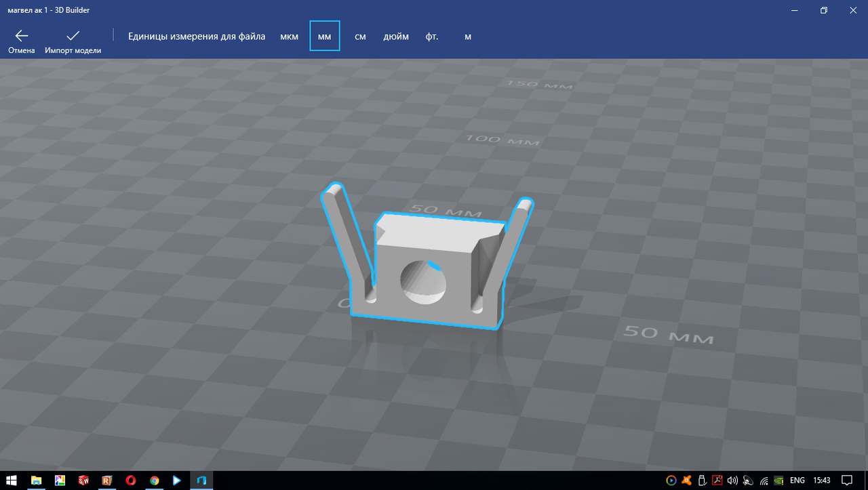Switch the ENG input language indicator
Screen dimensions: 868x490
click(797, 481)
